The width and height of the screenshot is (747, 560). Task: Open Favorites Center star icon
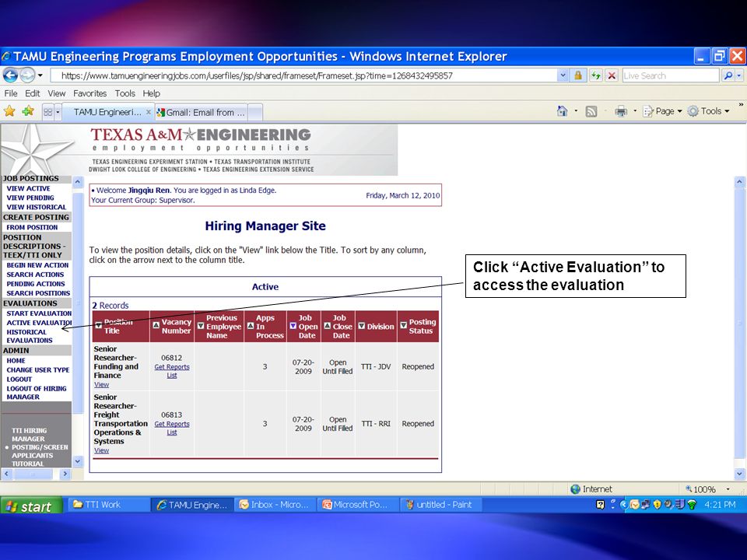tap(9, 111)
